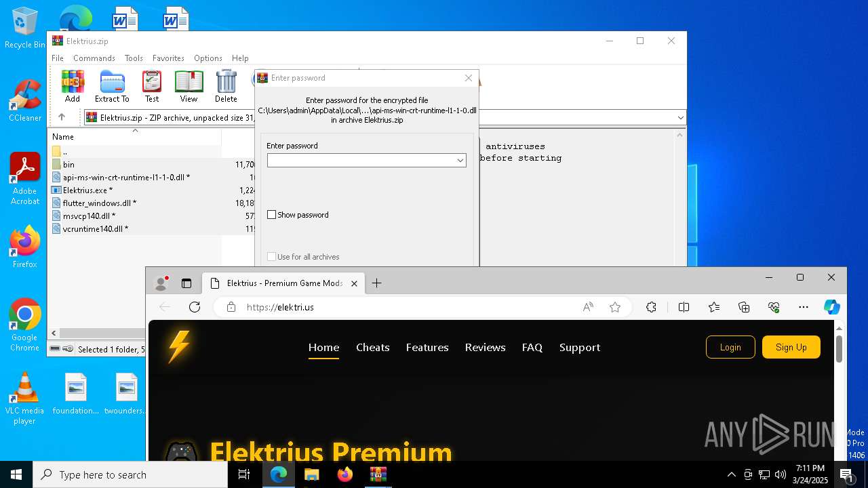Viewport: 868px width, 488px height.
Task: Open File Explorer from the taskbar
Action: (x=311, y=474)
